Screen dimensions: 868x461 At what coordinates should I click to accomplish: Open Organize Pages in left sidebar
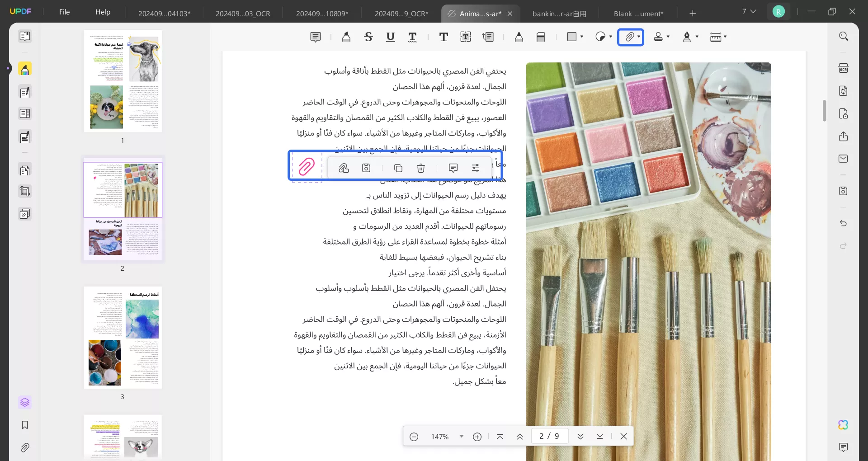click(25, 170)
